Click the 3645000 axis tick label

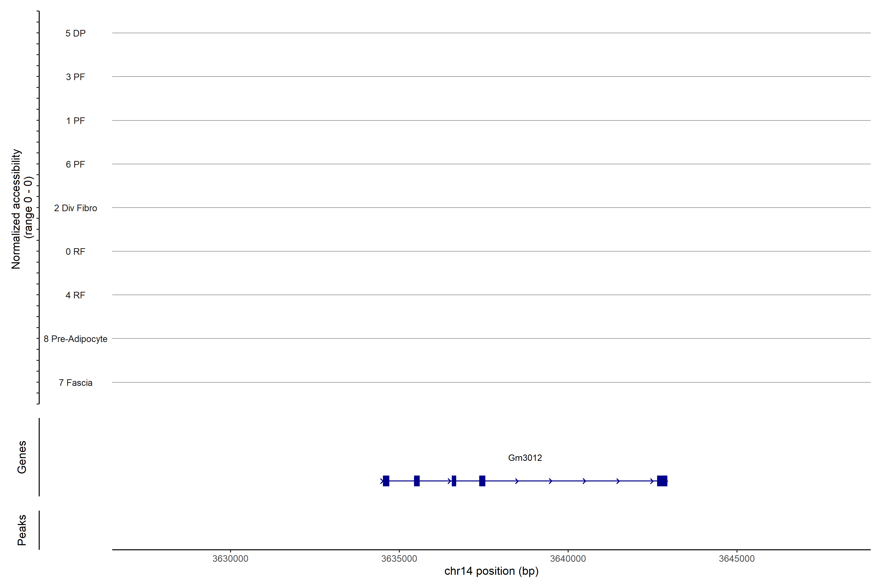(736, 559)
